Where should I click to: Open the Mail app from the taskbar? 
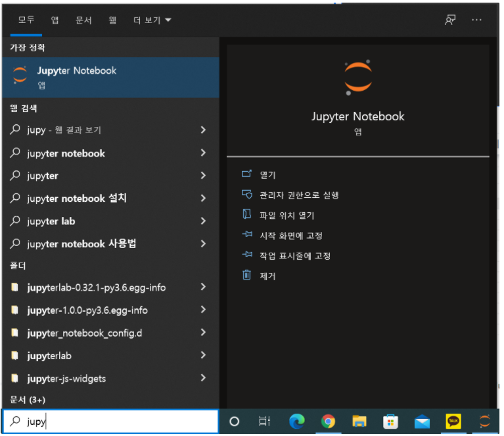pyautogui.click(x=422, y=422)
